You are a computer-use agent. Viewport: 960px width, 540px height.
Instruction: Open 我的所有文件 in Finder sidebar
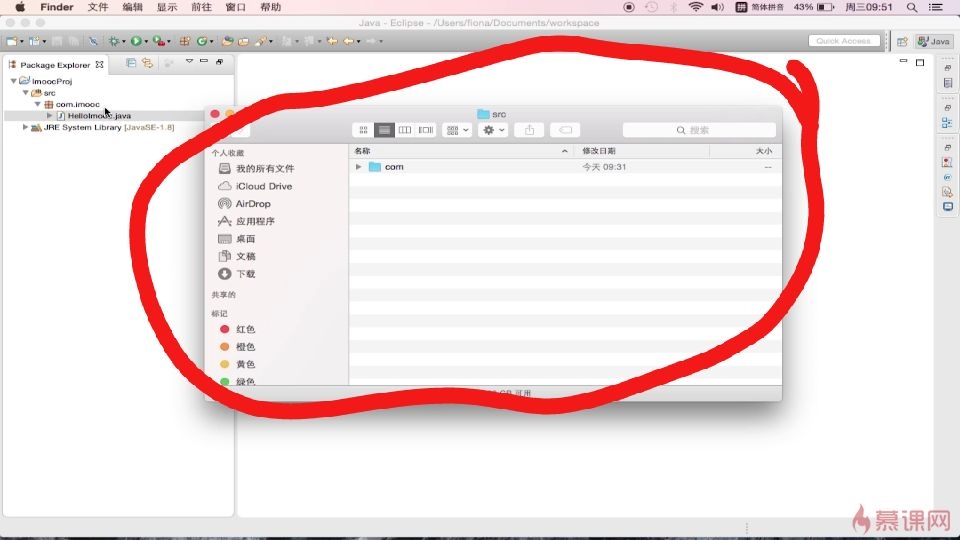tap(257, 168)
